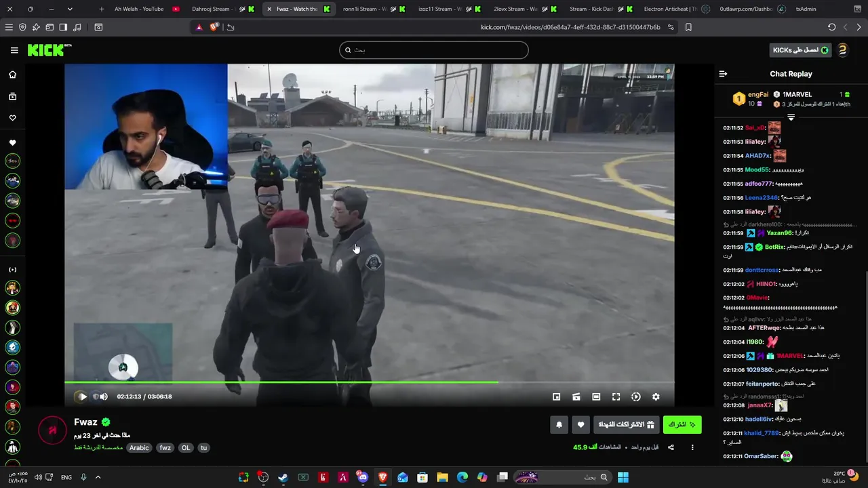Click the green subscribe button
868x488 pixels.
tap(682, 425)
